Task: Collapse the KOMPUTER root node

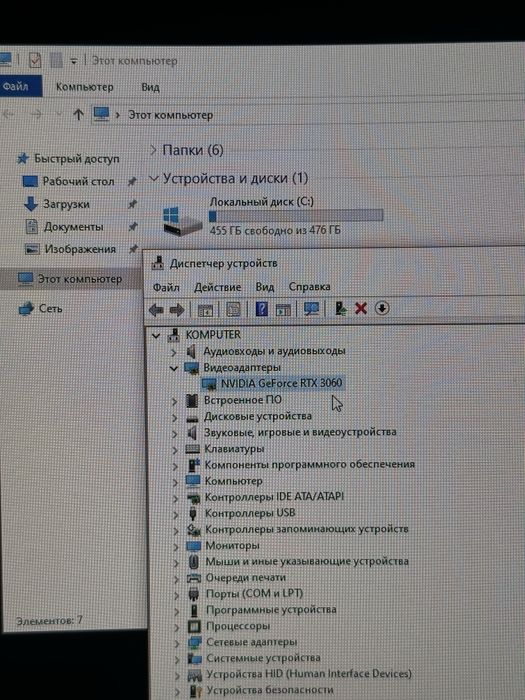Action: [x=156, y=335]
